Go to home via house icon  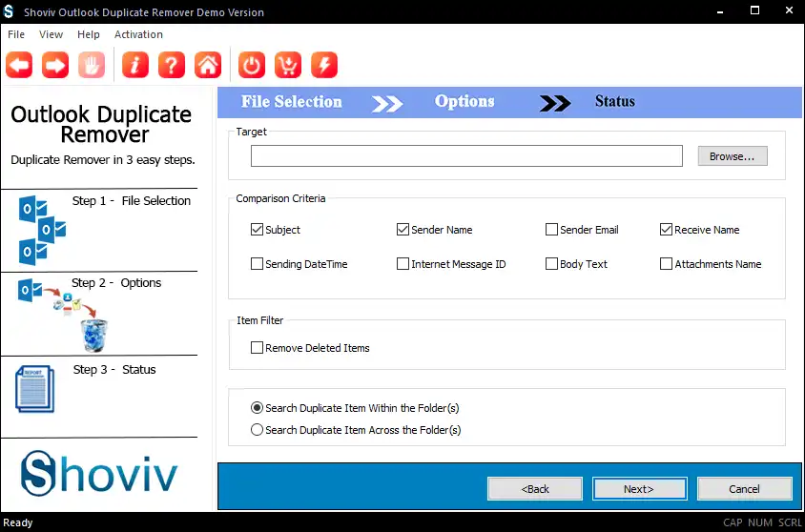(x=208, y=65)
